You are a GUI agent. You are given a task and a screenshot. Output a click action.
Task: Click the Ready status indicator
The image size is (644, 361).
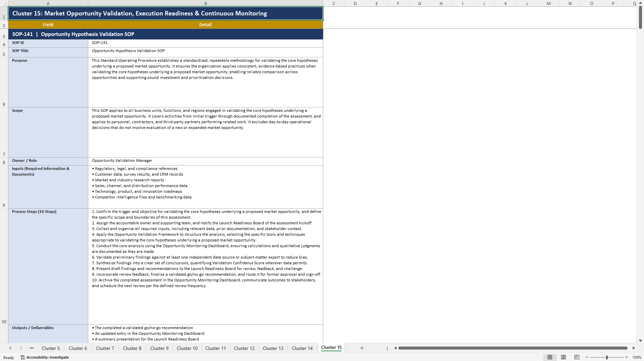pos(9,358)
